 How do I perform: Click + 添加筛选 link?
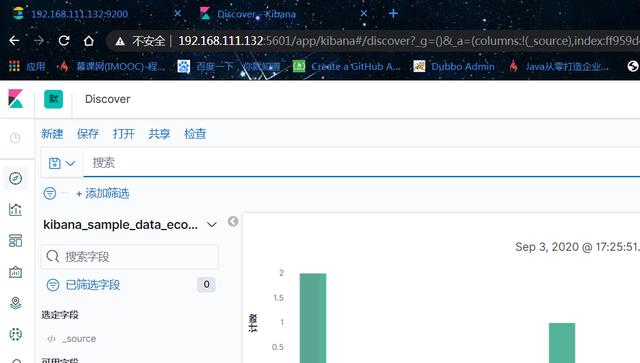(x=103, y=194)
